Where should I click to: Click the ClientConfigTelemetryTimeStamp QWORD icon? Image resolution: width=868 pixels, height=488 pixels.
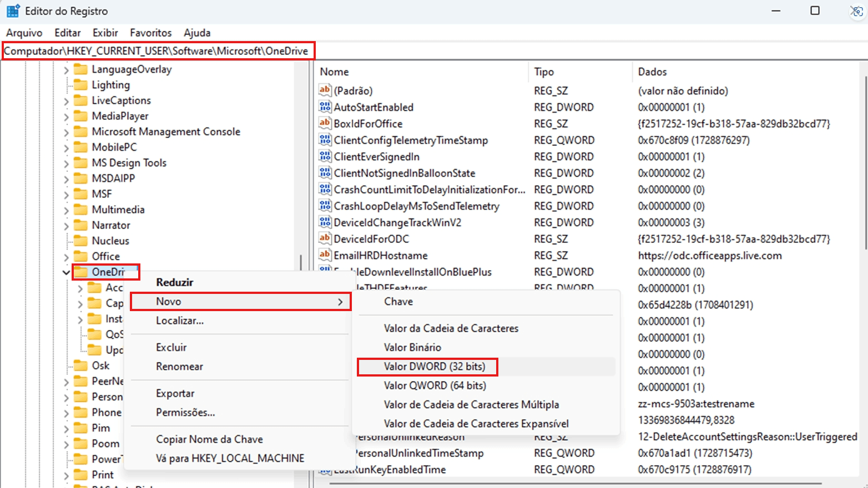click(x=325, y=140)
